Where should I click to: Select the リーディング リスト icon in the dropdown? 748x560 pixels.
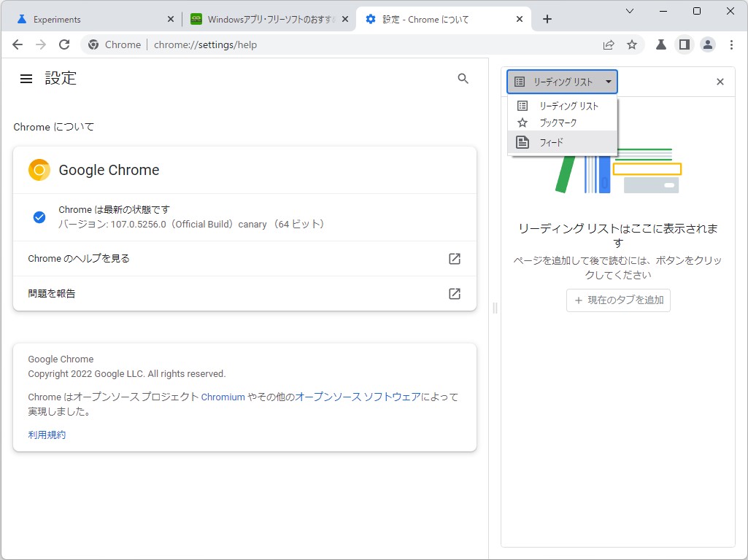pyautogui.click(x=522, y=105)
